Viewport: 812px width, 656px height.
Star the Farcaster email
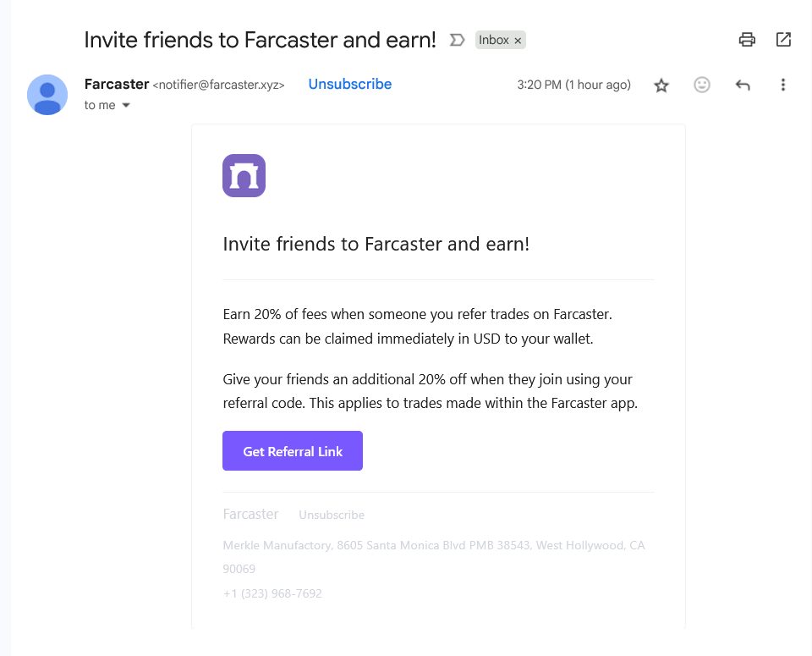point(661,85)
